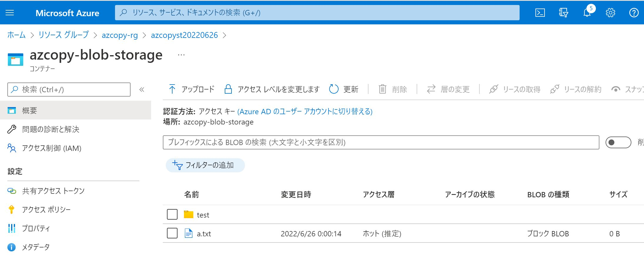Viewport: 644px width, 261px height.
Task: Select 概要 in the sidebar
Action: click(x=75, y=110)
